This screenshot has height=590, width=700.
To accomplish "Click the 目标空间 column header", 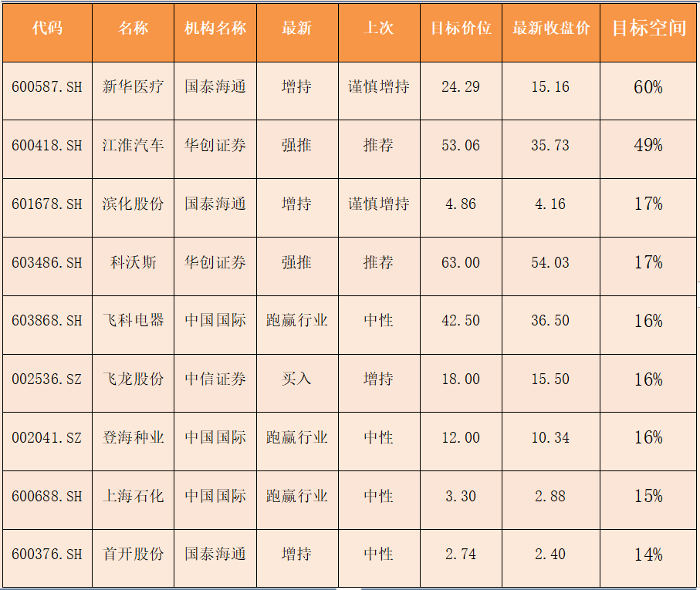I will coord(648,29).
